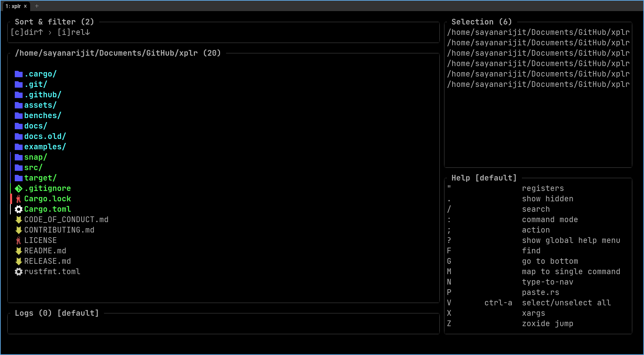Click the 'Logs (0) [default]' panel title
Screen dimensions: 644x355
57,313
